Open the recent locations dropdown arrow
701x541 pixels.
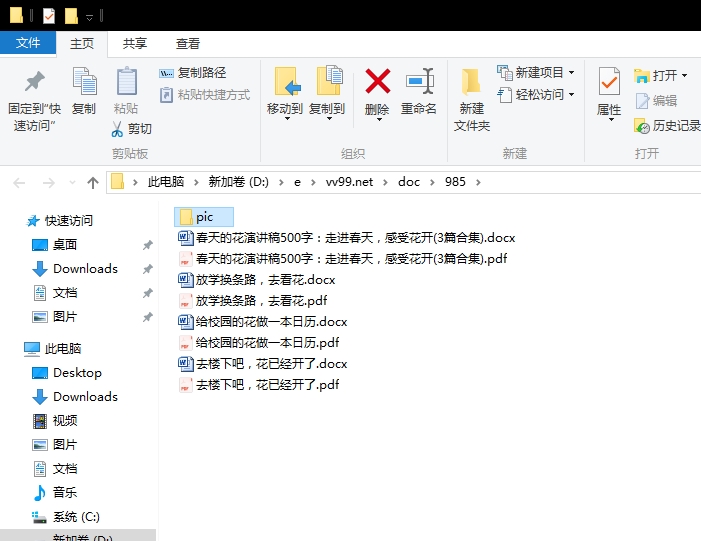pyautogui.click(x=72, y=182)
